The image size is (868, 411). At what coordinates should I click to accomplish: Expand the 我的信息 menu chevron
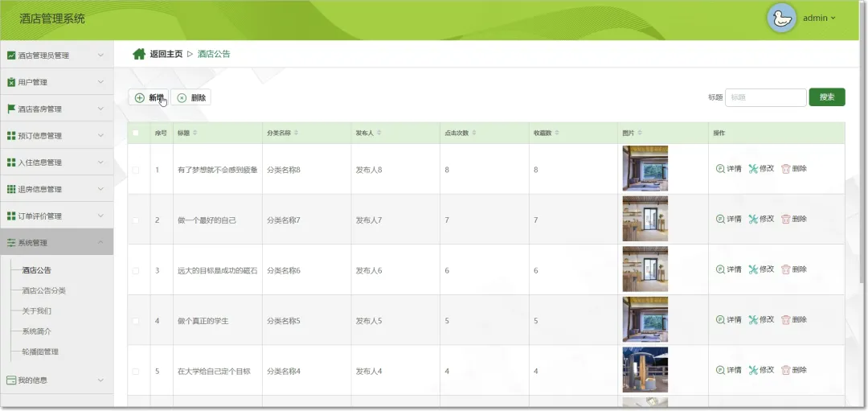(x=100, y=380)
